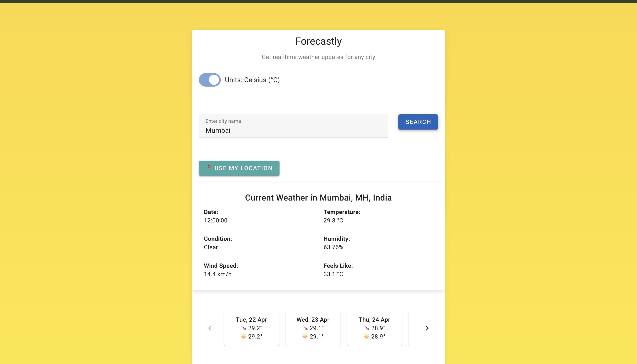Click the sun icon in Wed, 23 Apr card
The width and height of the screenshot is (637, 364).
point(305,336)
